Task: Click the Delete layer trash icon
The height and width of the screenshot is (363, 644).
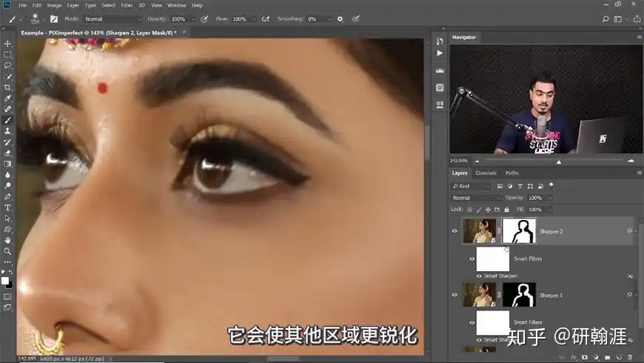Action: (630, 358)
